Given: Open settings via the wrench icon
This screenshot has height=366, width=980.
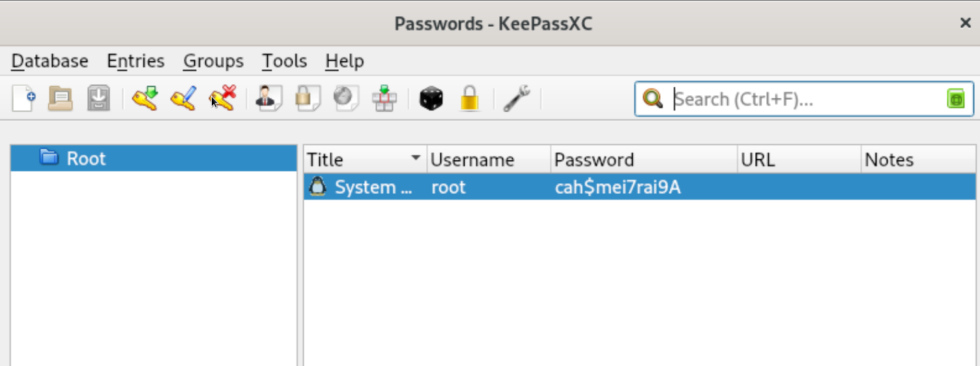Looking at the screenshot, I should (x=516, y=99).
